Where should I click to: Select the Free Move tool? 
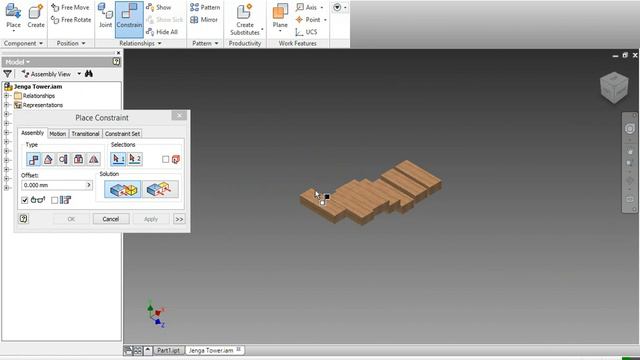pos(70,7)
